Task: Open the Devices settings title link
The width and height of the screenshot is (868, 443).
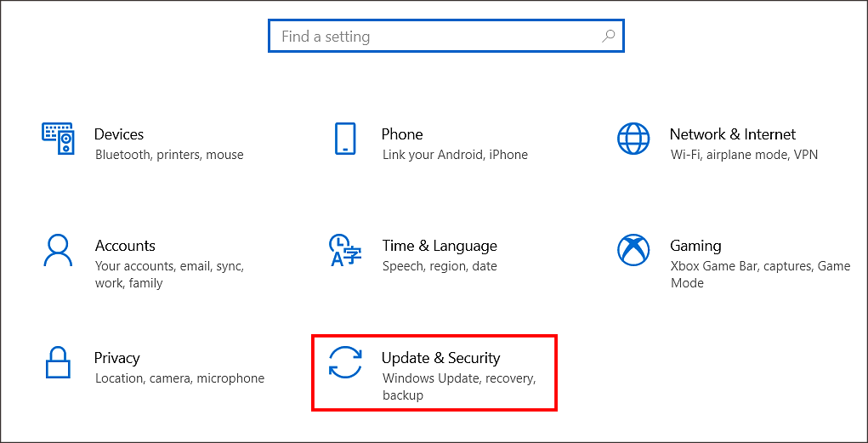Action: pos(119,134)
